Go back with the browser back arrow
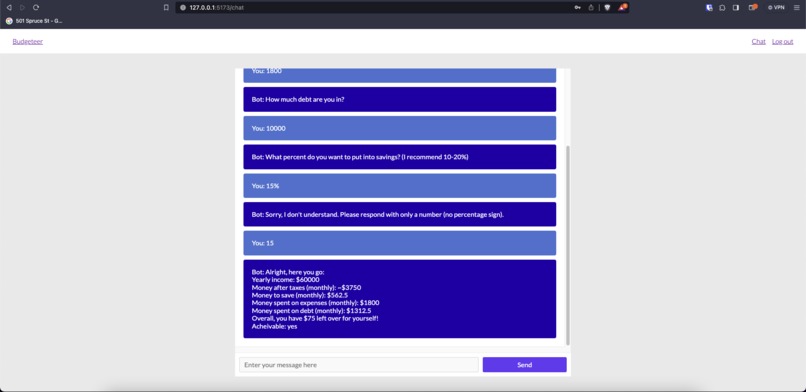This screenshot has height=392, width=806. (9, 8)
